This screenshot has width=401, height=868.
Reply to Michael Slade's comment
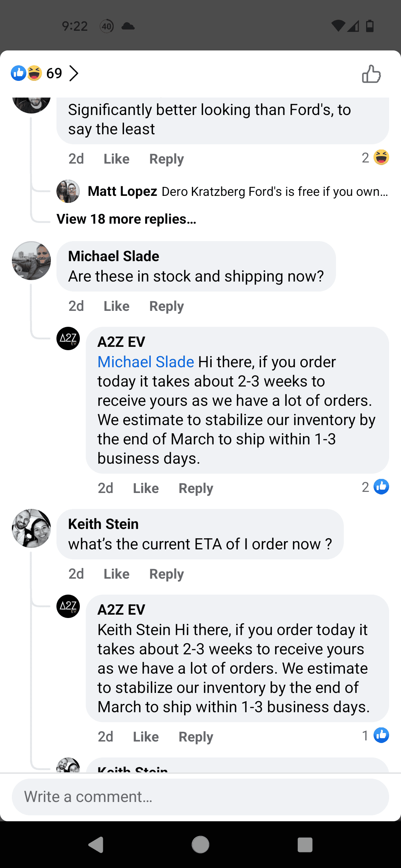(166, 306)
